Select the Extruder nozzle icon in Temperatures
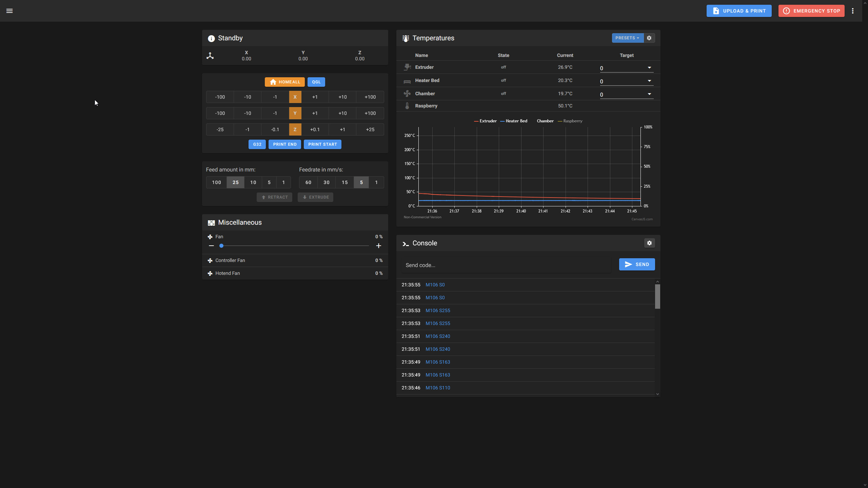Image resolution: width=868 pixels, height=488 pixels. click(407, 67)
